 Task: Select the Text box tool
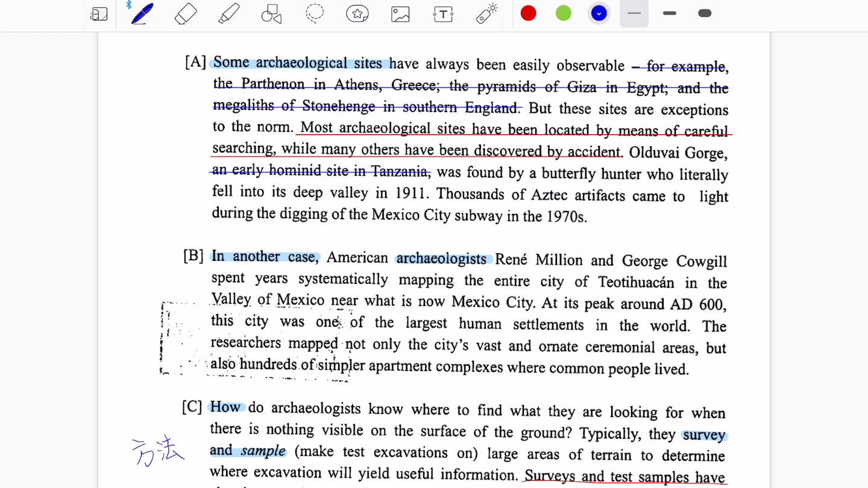pyautogui.click(x=443, y=14)
